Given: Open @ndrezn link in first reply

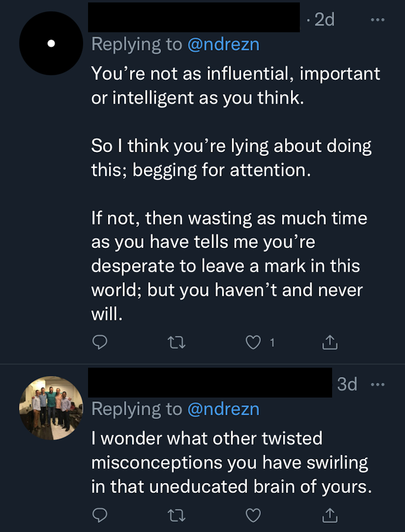Looking at the screenshot, I should click(224, 44).
